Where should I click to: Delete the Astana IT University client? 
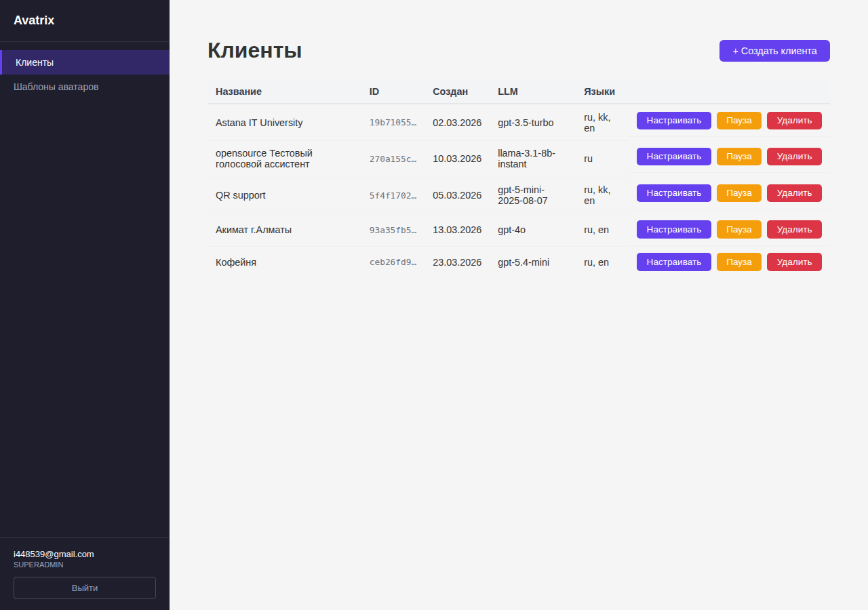click(793, 120)
